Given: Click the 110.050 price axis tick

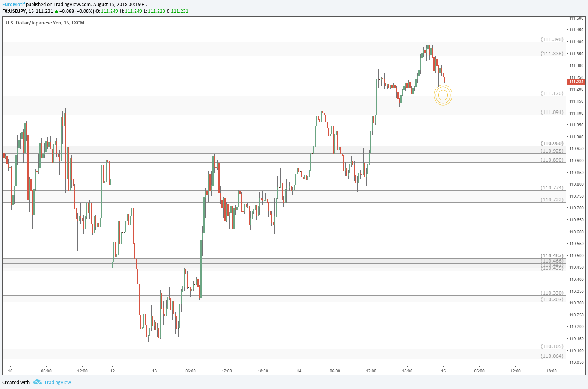Looking at the screenshot, I should (576, 362).
